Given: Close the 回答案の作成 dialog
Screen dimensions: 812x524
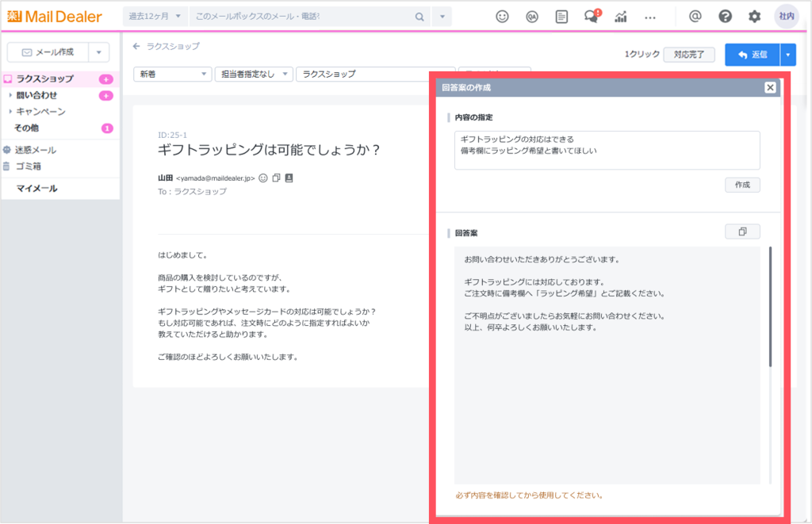Looking at the screenshot, I should pos(770,88).
